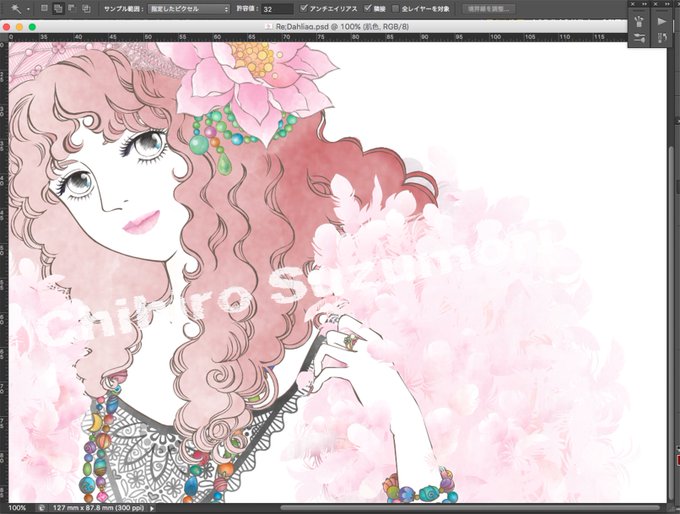Screen dimensions: 680x514
Task: Select the Add to Selection mode icon
Action: 58,8
